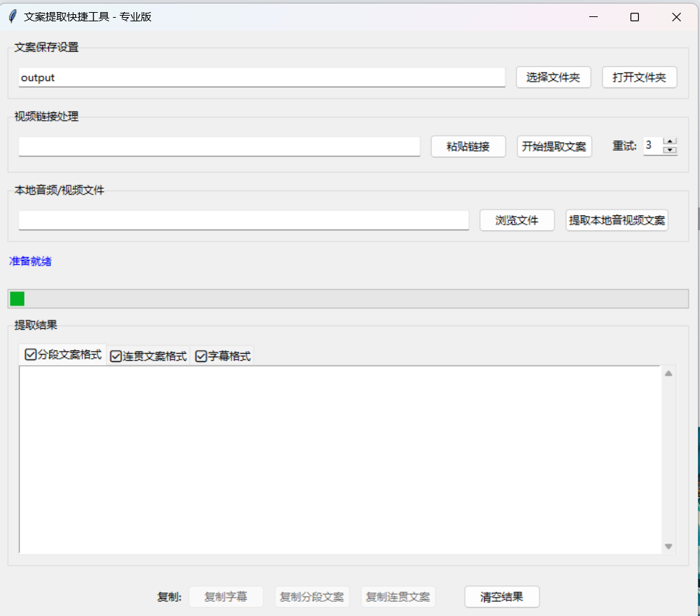The height and width of the screenshot is (616, 700).
Task: Disable the 字幕格式 checkbox
Action: pyautogui.click(x=199, y=355)
